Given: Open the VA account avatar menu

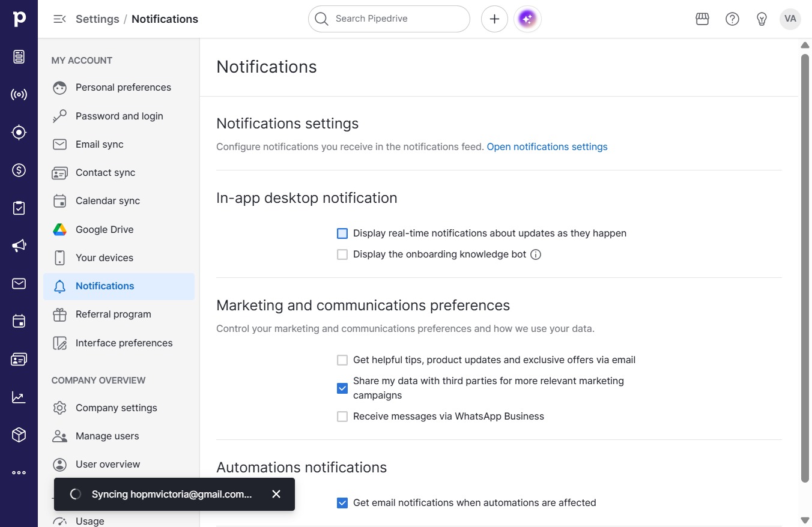Looking at the screenshot, I should click(x=790, y=19).
